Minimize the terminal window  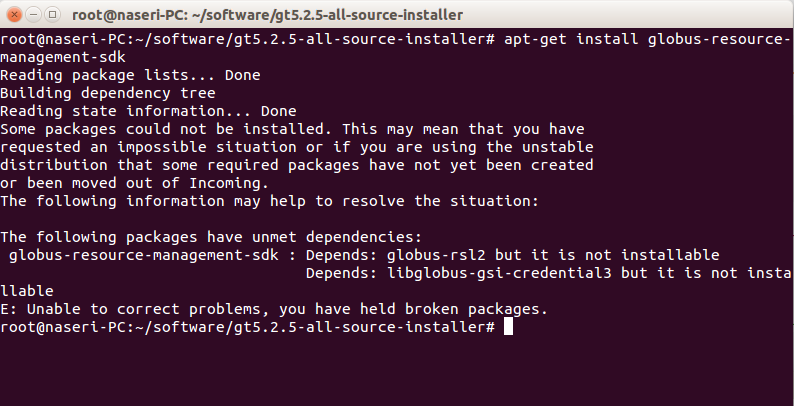33,15
